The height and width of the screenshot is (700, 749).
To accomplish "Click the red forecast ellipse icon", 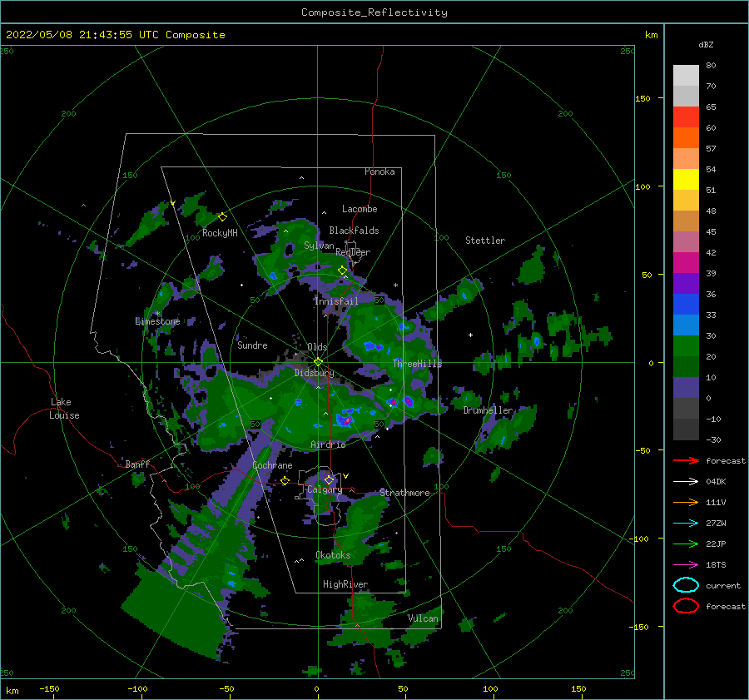I will [x=686, y=606].
